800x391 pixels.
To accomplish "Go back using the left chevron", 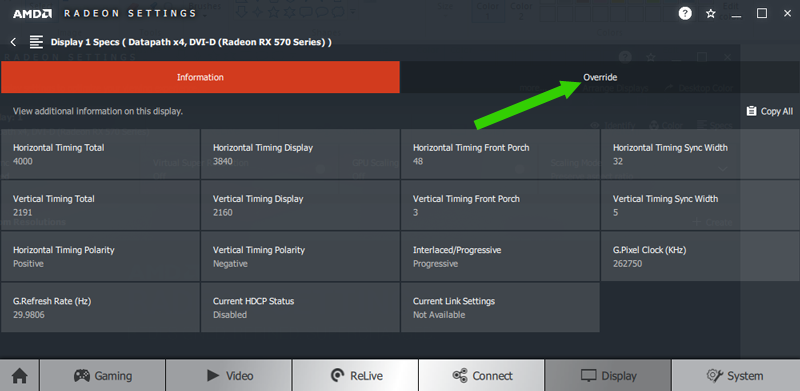I will (13, 42).
